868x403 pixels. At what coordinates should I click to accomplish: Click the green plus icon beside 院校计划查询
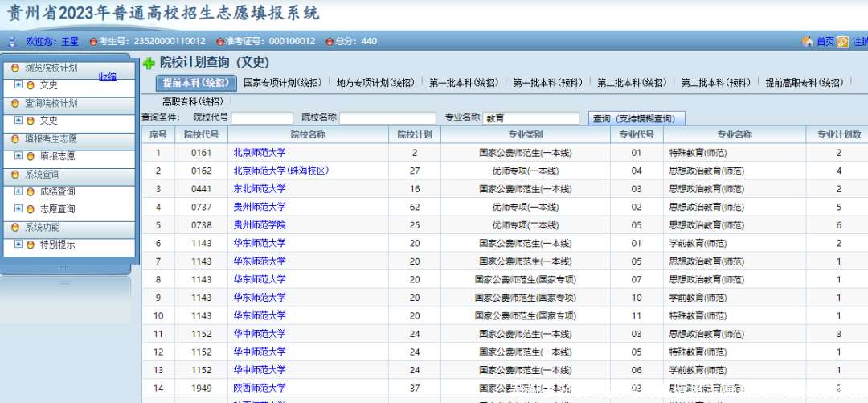pos(149,63)
